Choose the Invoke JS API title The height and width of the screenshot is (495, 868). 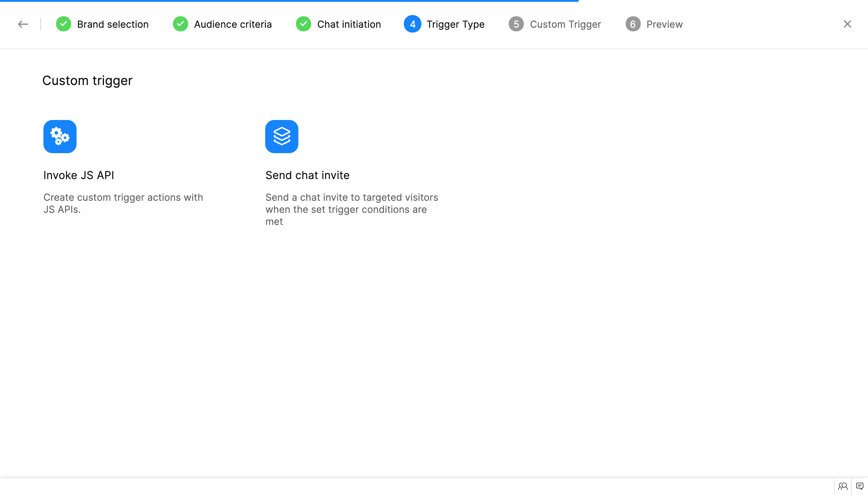pyautogui.click(x=78, y=175)
